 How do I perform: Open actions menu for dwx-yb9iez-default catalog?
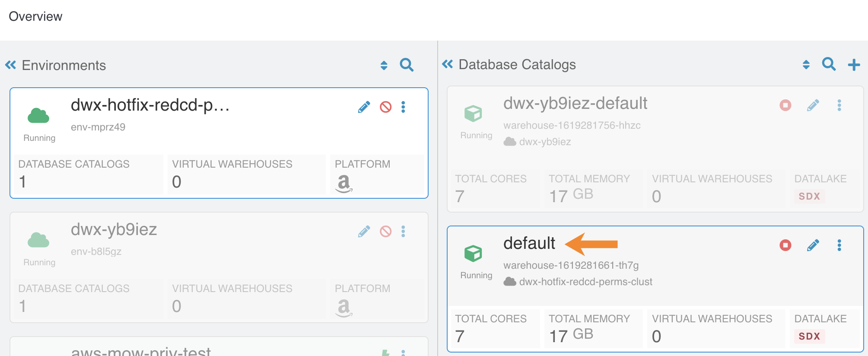click(839, 105)
